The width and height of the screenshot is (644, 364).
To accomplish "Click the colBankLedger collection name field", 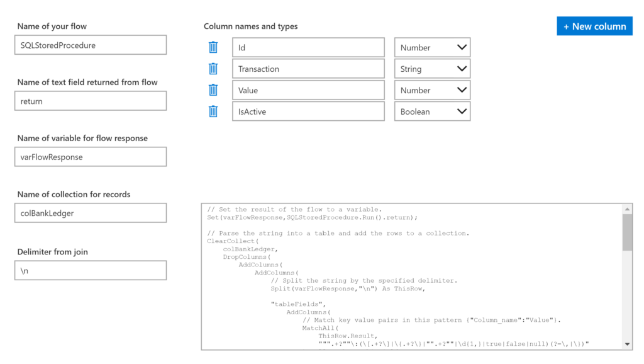I will (91, 213).
